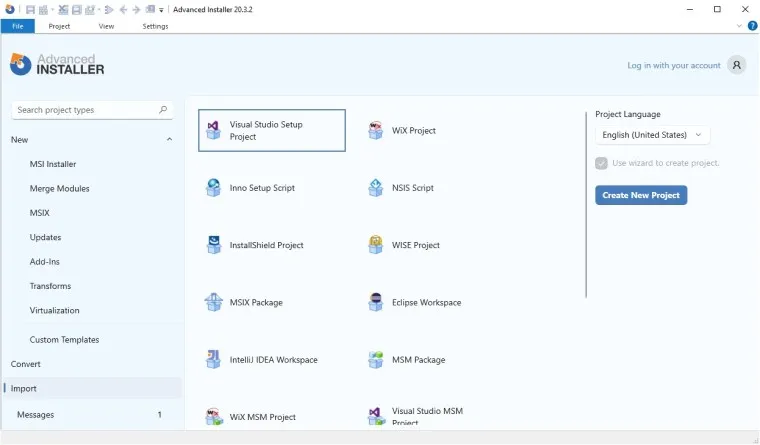Select MSIX Package label text
Screen dimensions: 760x445
click(256, 302)
